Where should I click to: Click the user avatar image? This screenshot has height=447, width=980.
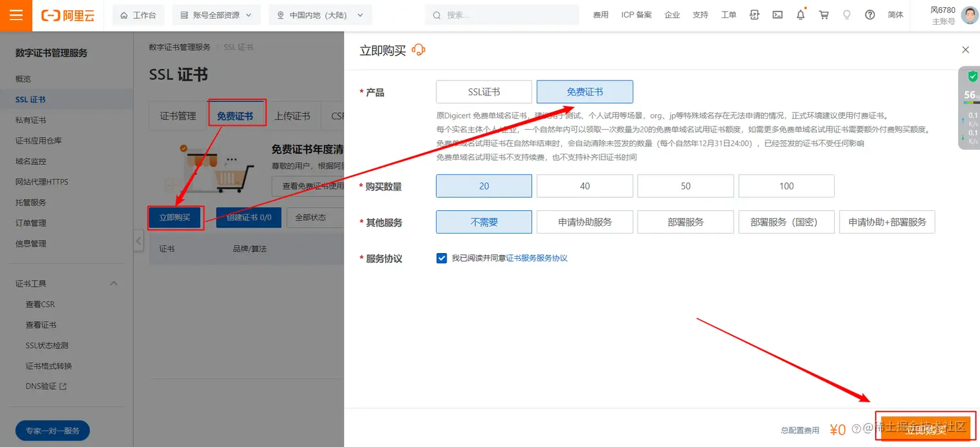[970, 15]
